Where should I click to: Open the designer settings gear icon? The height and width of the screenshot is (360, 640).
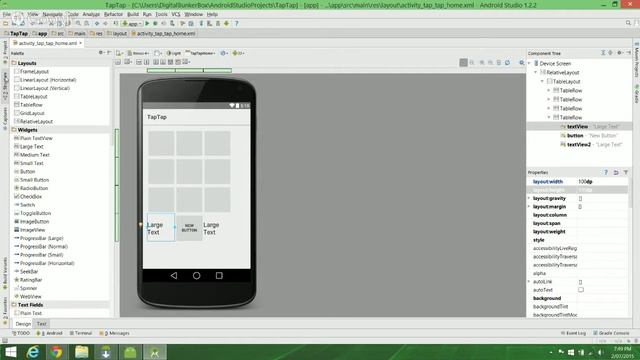pyautogui.click(x=522, y=62)
